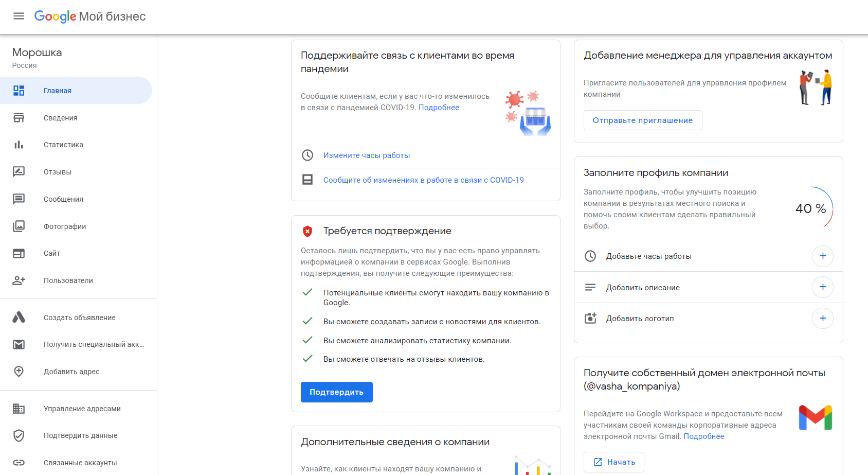This screenshot has height=475, width=868.
Task: Open Сообщения in the sidebar
Action: coord(76,199)
